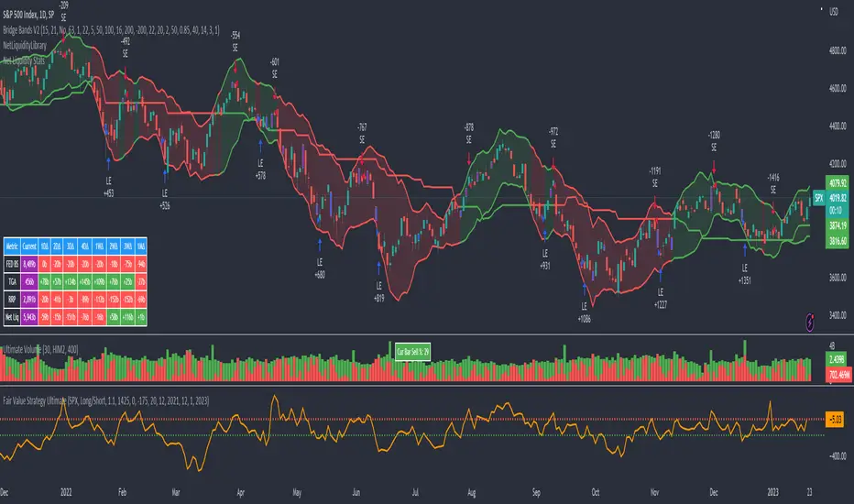Click the Oct label on time axis
Image resolution: width=854 pixels, height=504 pixels.
click(x=596, y=492)
